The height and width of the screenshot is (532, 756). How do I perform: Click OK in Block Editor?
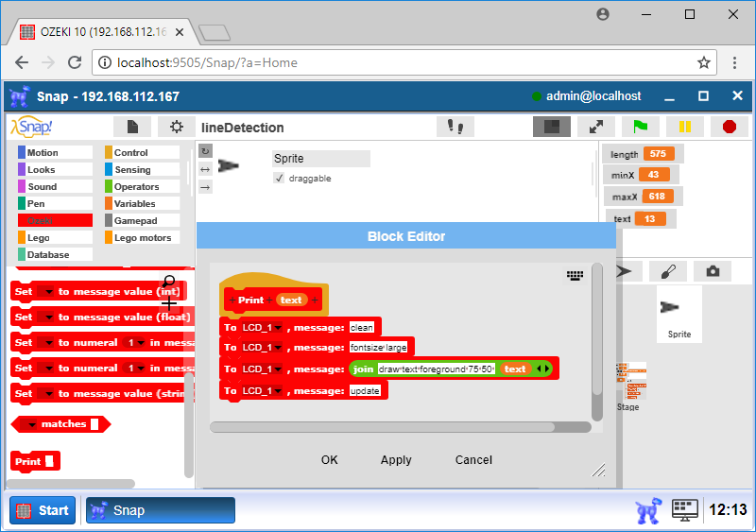tap(329, 459)
